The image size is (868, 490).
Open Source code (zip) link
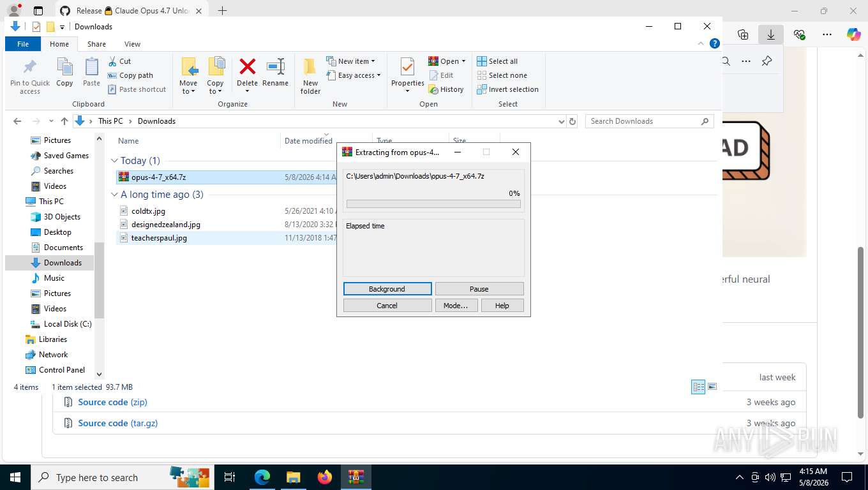(x=112, y=402)
